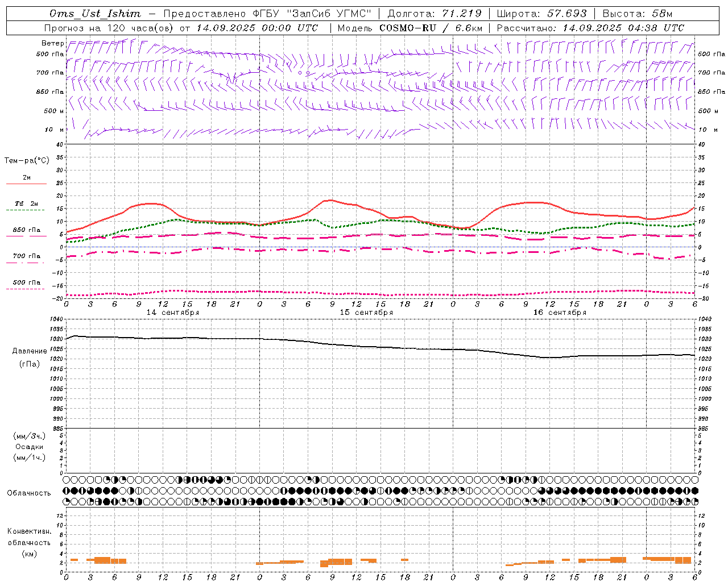728x582 pixels.
Task: Click the dashed line sample under Td 2м
Action: tap(26, 210)
